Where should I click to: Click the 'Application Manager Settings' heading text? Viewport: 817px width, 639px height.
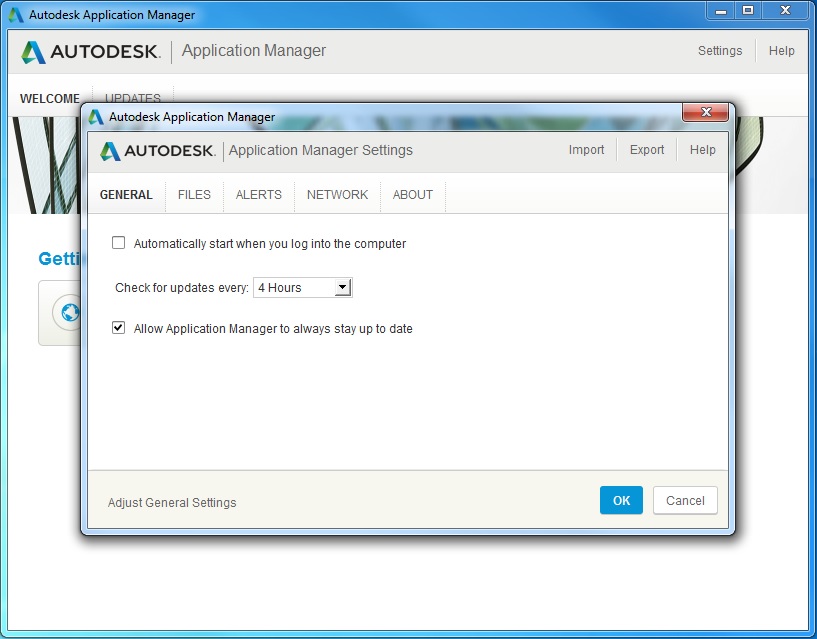(321, 150)
